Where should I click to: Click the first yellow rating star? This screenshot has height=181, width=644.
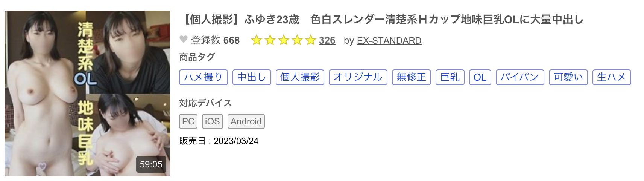pos(256,40)
